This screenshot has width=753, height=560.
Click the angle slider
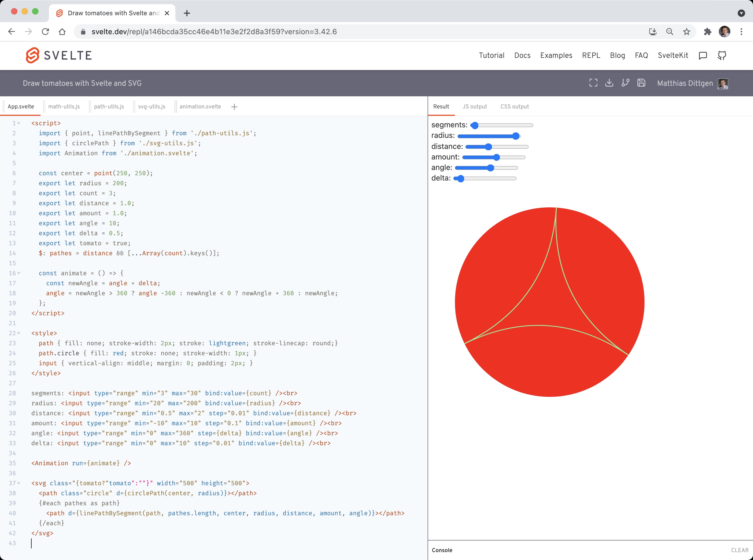(x=486, y=167)
